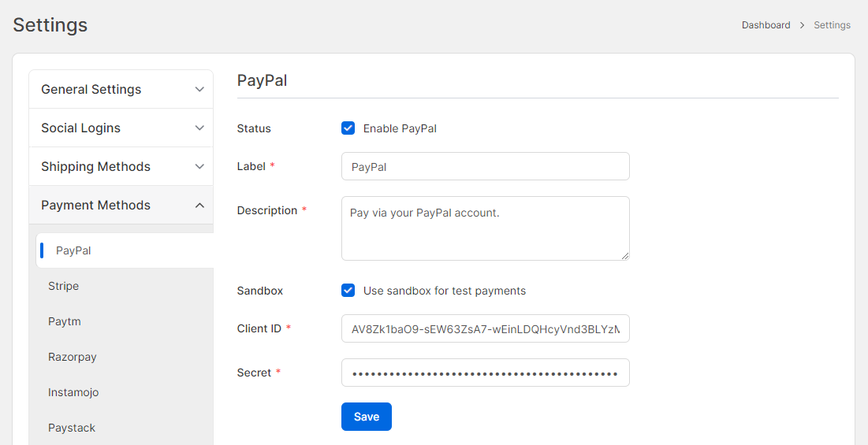Screen dimensions: 868x445
Task: Focus the Label input field
Action: tap(486, 166)
